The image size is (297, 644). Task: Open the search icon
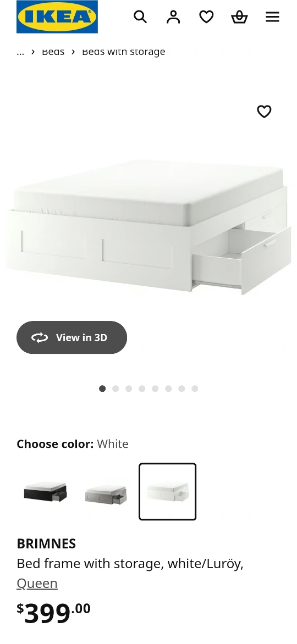140,17
